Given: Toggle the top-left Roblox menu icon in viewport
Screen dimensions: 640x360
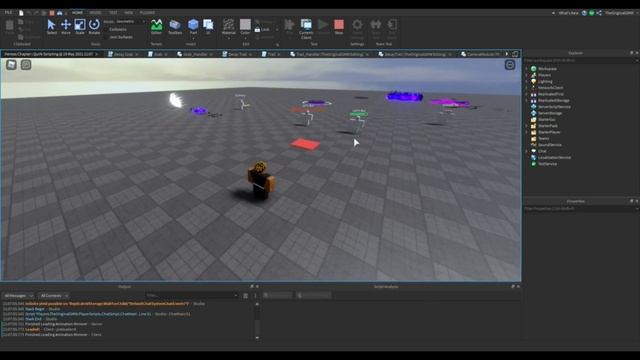Looking at the screenshot, I should [11, 64].
